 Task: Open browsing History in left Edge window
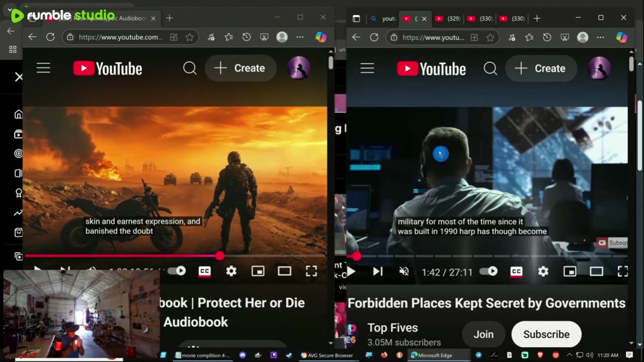pos(247,37)
